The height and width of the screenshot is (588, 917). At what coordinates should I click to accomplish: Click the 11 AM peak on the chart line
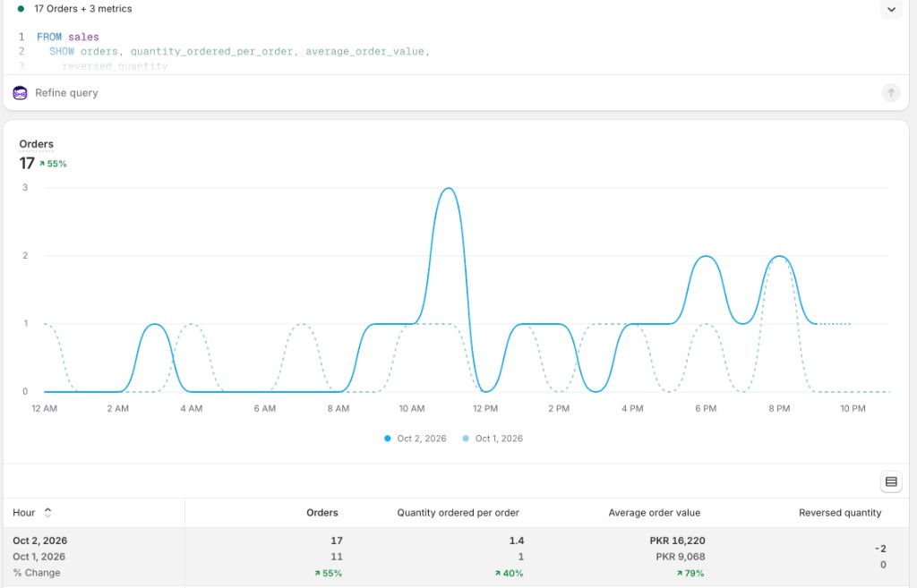(449, 188)
